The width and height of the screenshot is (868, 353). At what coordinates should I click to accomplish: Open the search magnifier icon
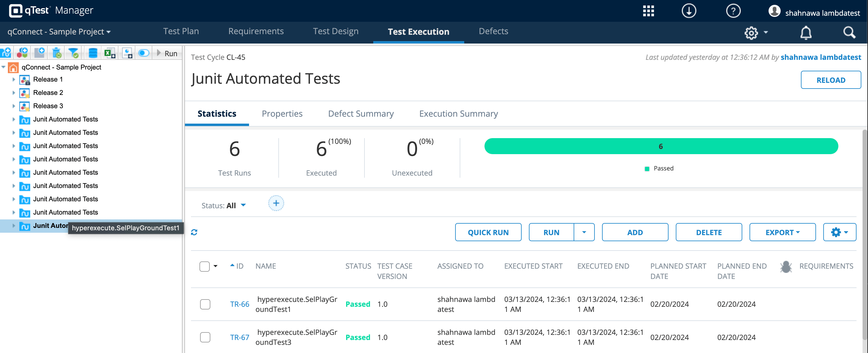pos(850,33)
